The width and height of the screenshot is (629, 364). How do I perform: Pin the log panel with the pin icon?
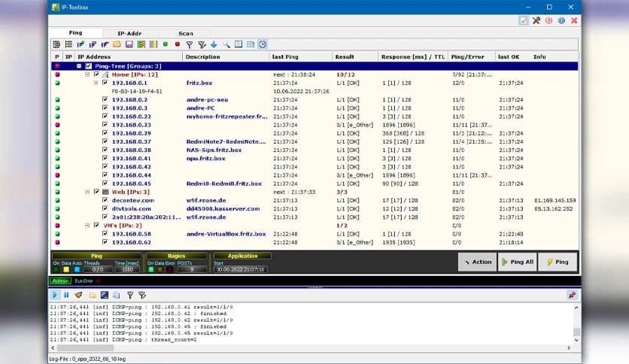pos(572,295)
